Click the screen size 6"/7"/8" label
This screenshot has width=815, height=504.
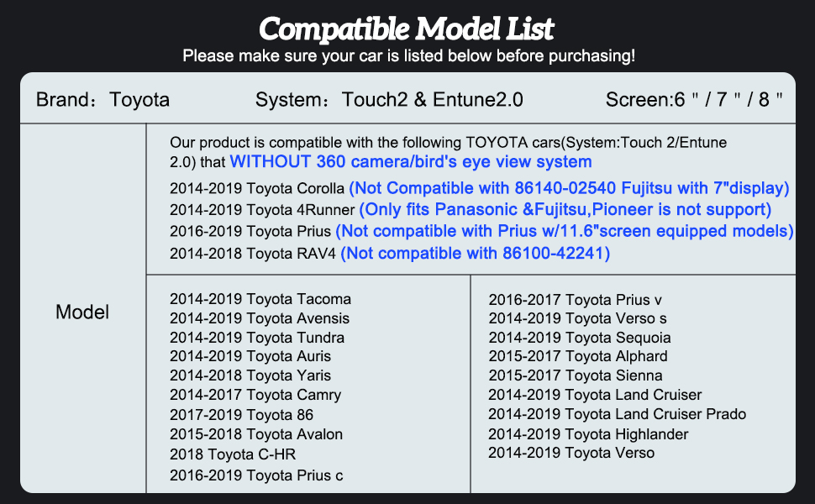tap(694, 100)
